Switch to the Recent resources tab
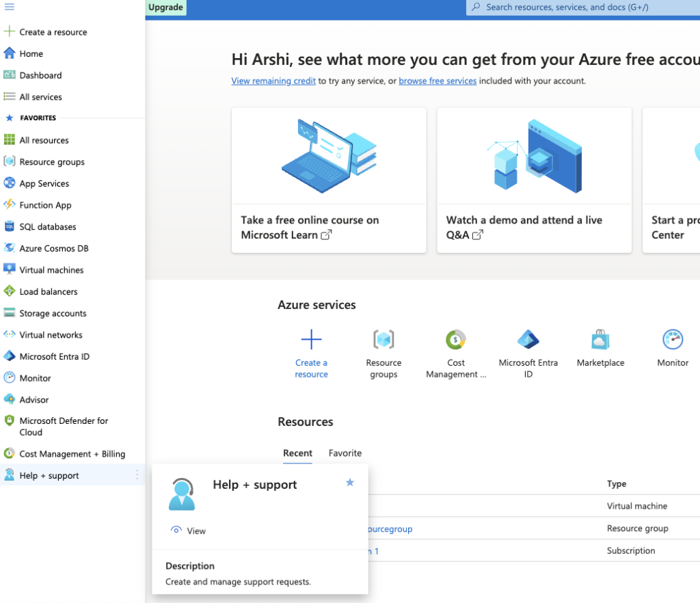The height and width of the screenshot is (603, 700). click(298, 453)
